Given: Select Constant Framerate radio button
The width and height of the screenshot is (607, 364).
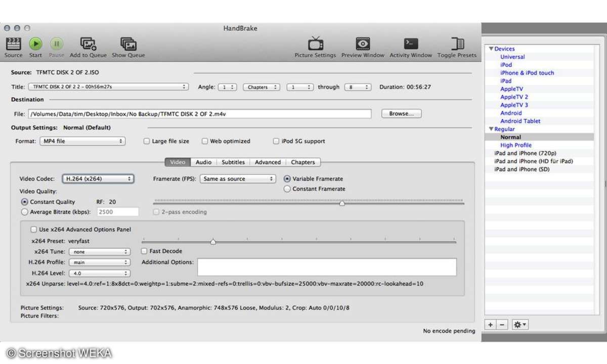Looking at the screenshot, I should tap(287, 189).
